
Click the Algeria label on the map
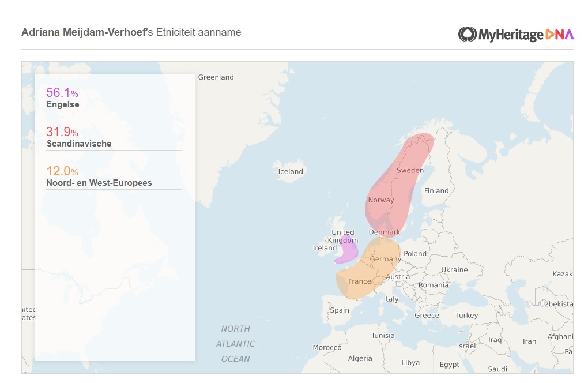coord(360,358)
